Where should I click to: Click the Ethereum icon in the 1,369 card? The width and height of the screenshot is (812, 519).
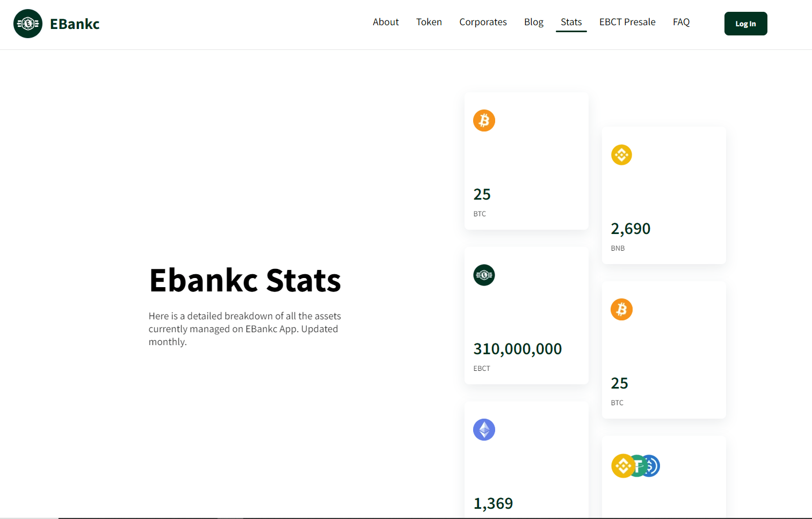[484, 430]
